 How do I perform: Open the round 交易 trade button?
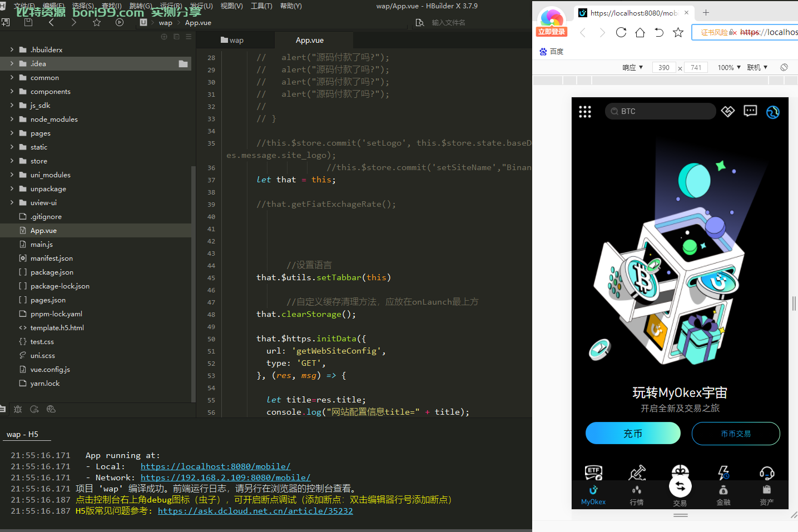coord(680,487)
